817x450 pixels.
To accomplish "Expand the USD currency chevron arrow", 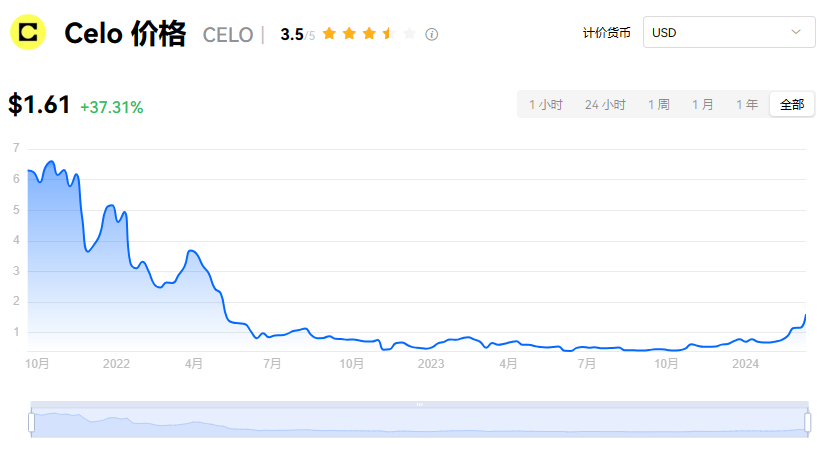I will point(796,32).
